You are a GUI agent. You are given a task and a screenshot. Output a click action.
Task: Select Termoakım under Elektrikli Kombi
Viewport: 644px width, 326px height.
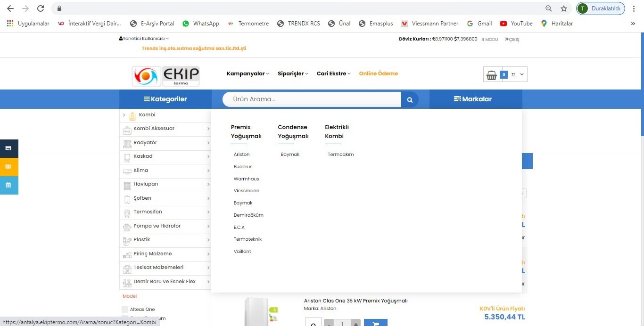[x=340, y=155]
